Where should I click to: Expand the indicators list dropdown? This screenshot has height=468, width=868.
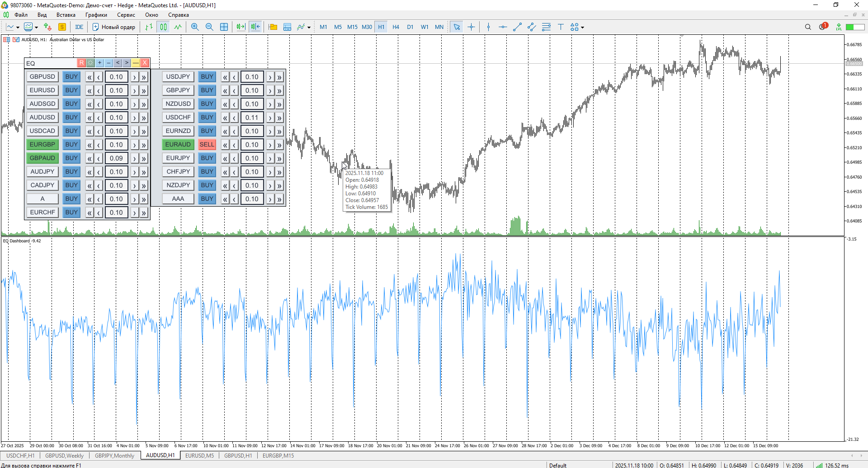pos(309,28)
